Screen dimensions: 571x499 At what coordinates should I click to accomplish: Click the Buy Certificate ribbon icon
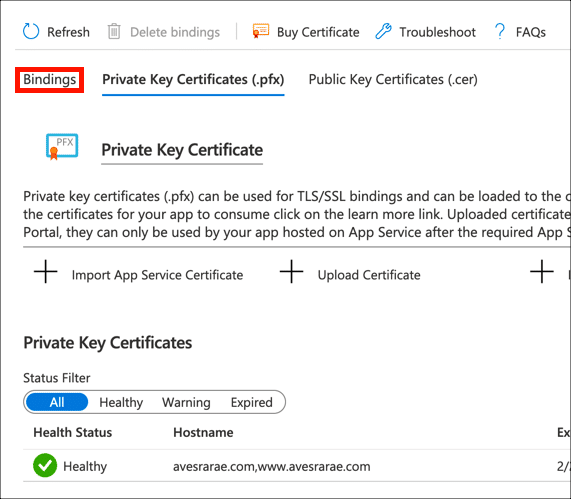(x=261, y=31)
